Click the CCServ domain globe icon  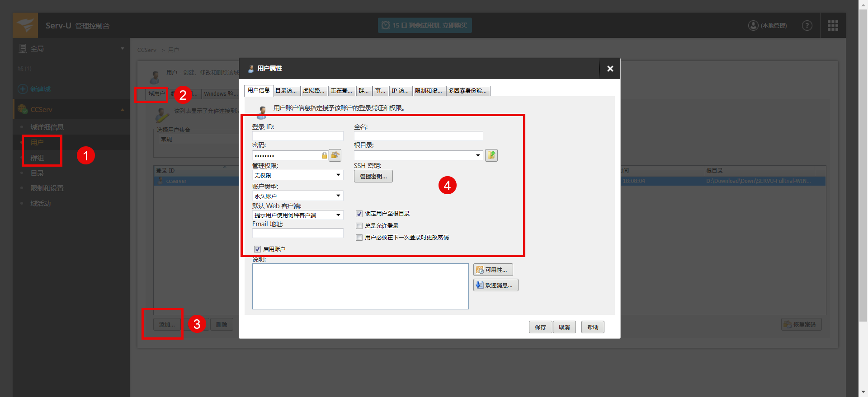(23, 109)
